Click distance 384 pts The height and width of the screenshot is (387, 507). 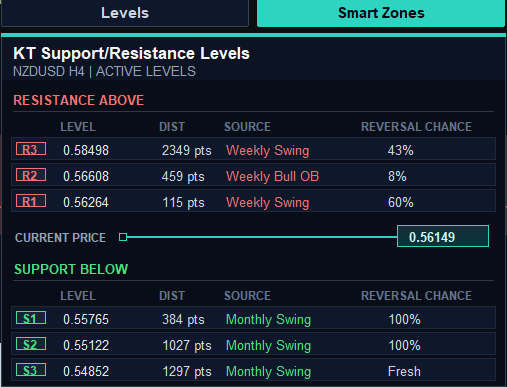(x=183, y=319)
